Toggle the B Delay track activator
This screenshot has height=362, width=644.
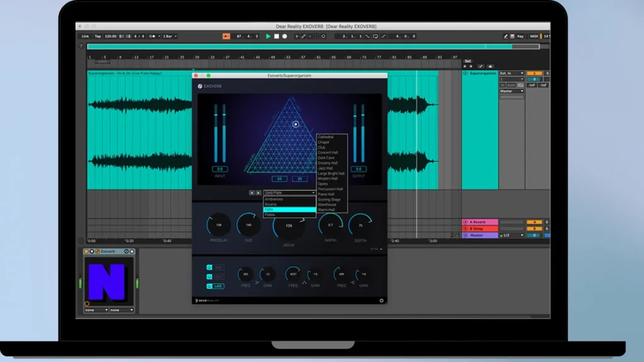[x=535, y=229]
